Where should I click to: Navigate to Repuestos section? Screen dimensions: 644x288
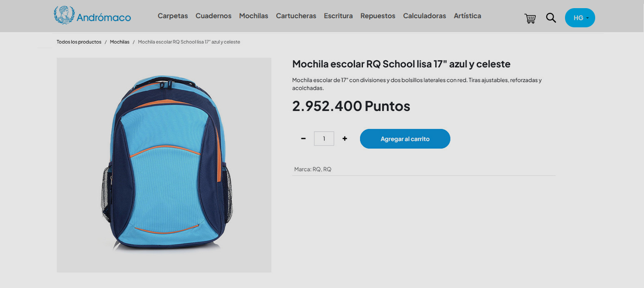pyautogui.click(x=378, y=16)
